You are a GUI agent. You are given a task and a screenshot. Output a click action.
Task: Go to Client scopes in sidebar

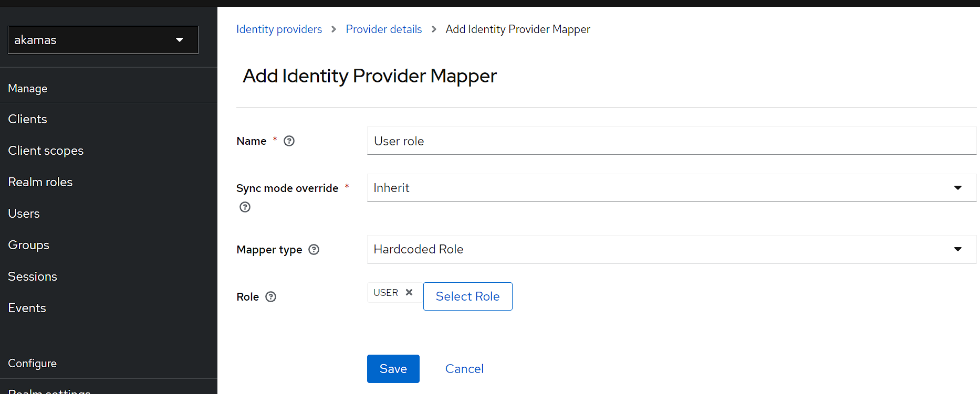click(46, 151)
